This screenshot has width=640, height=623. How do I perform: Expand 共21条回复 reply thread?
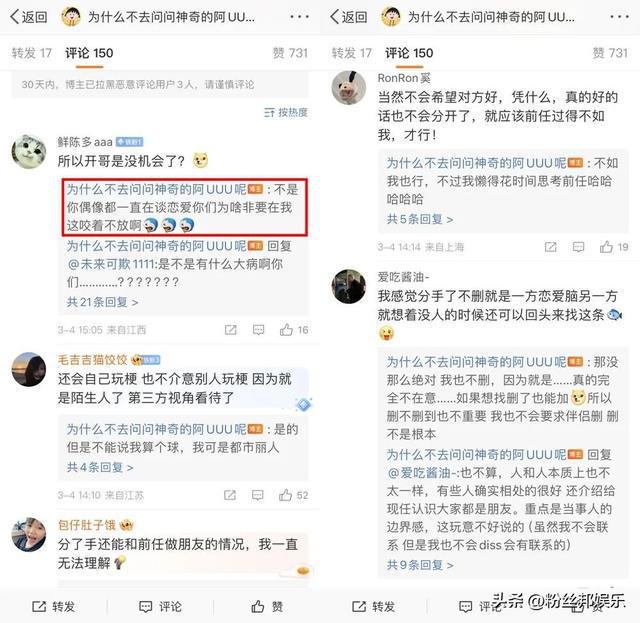(102, 302)
